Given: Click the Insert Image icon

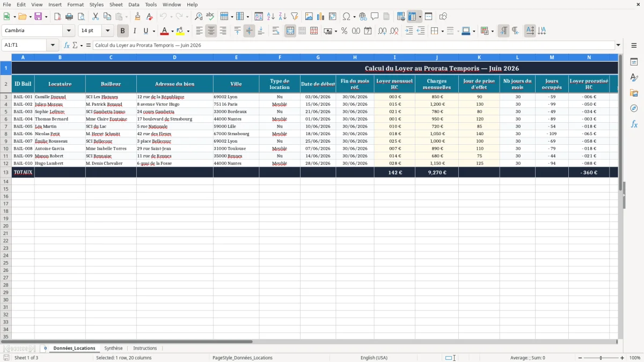Looking at the screenshot, I should pos(309,17).
